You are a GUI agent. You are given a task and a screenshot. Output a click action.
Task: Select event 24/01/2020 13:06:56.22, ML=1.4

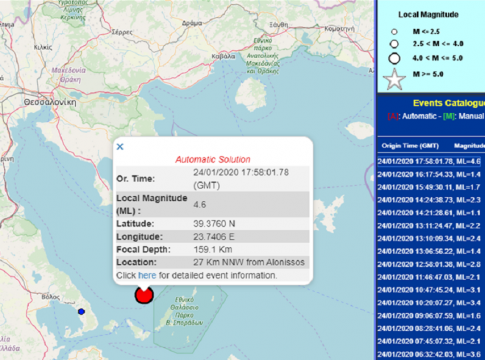(429, 251)
